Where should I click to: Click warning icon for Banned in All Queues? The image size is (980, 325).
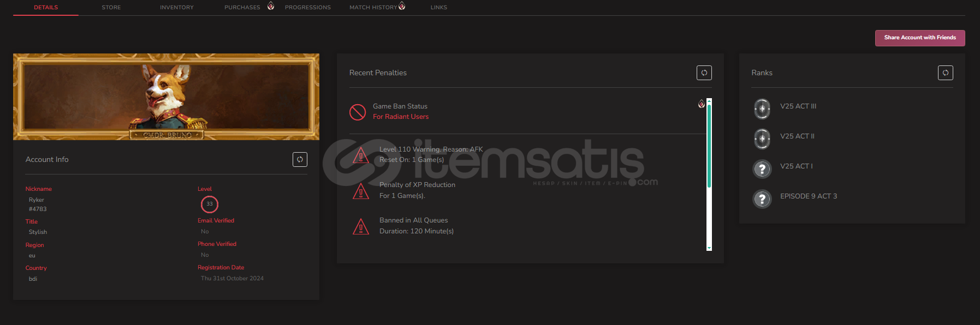click(x=361, y=226)
